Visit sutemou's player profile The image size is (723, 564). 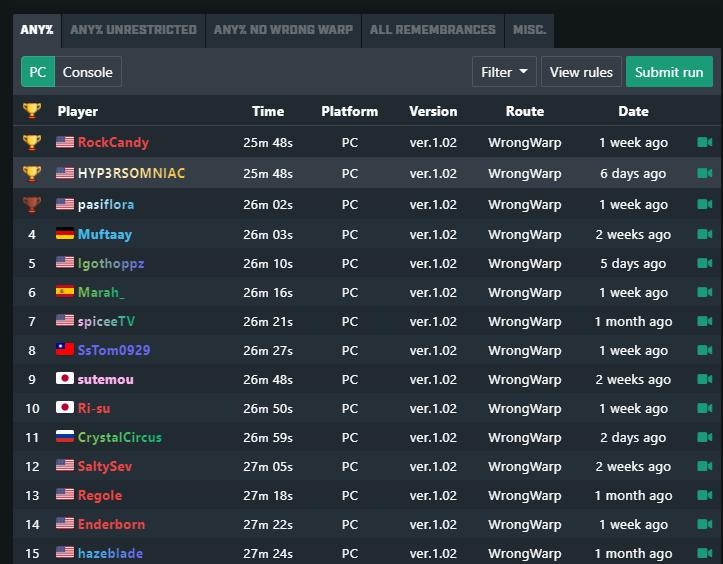click(105, 379)
